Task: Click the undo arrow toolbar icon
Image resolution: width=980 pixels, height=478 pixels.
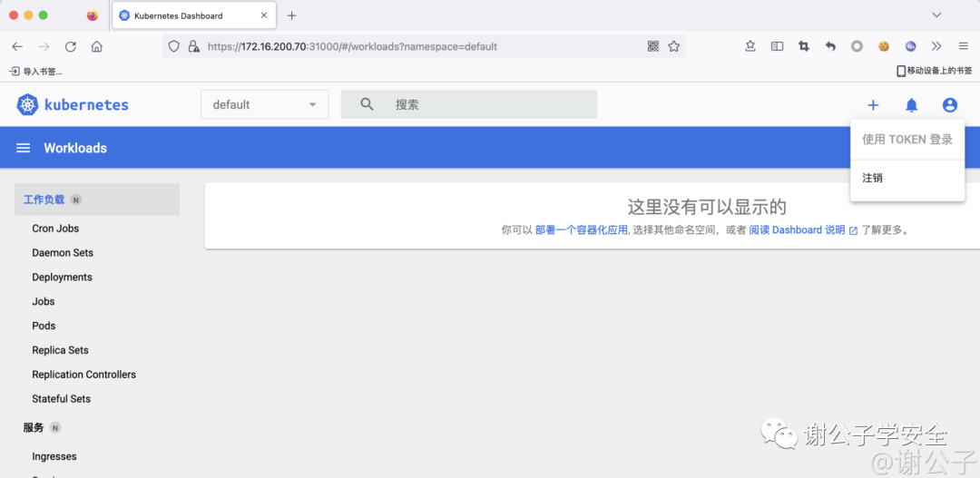Action: coord(830,46)
